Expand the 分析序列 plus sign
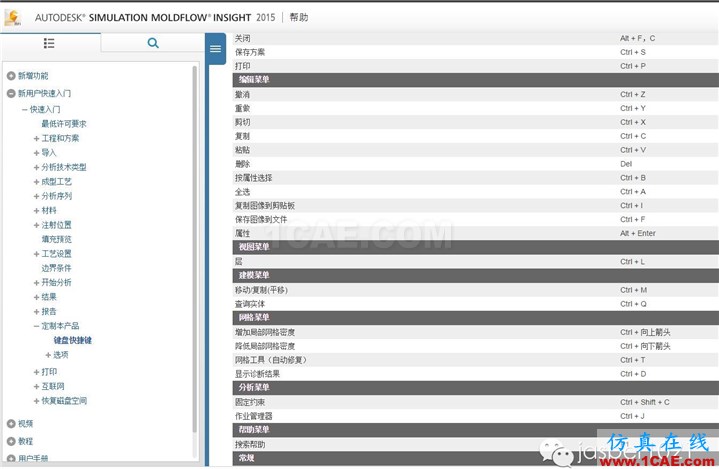This screenshot has width=719, height=469. click(x=36, y=196)
